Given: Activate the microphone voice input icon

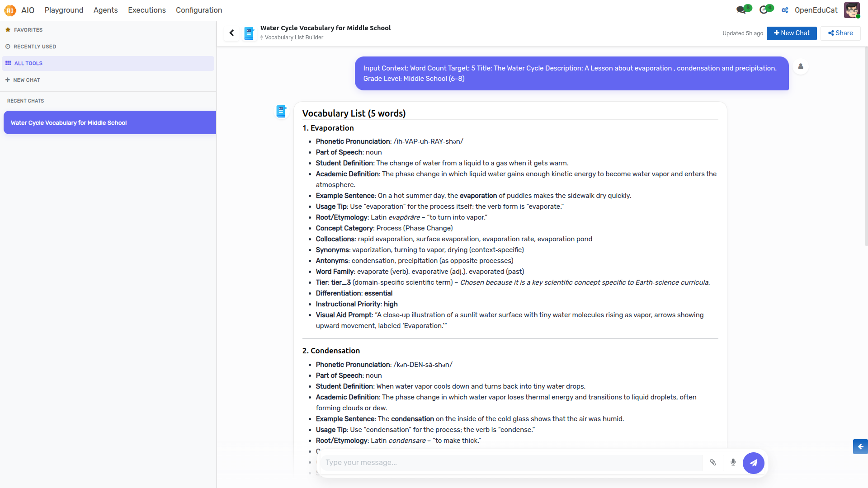Looking at the screenshot, I should 733,462.
